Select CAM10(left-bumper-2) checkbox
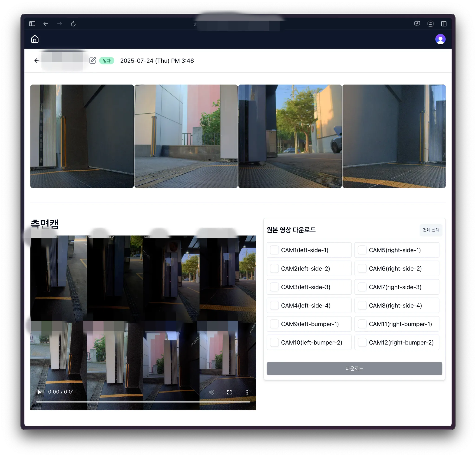This screenshot has height=457, width=476. point(274,342)
